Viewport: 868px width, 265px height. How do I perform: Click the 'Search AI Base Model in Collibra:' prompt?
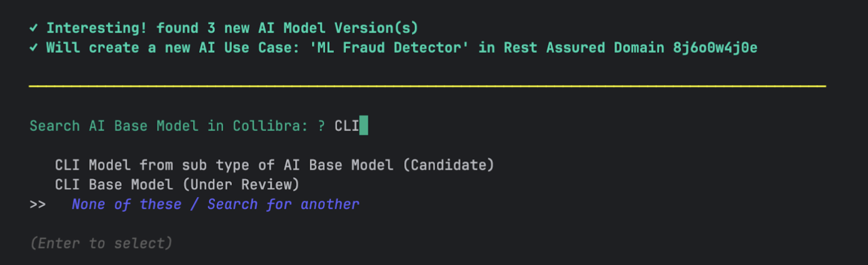pos(168,126)
